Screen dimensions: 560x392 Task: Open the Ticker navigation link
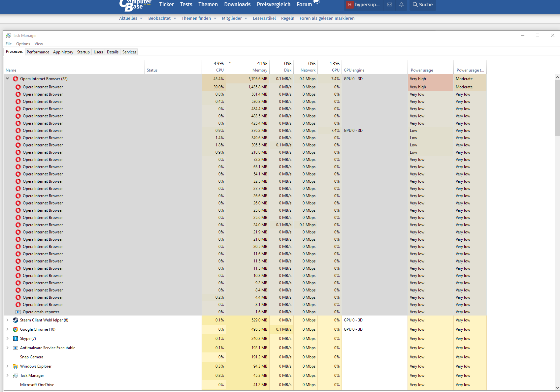point(166,5)
